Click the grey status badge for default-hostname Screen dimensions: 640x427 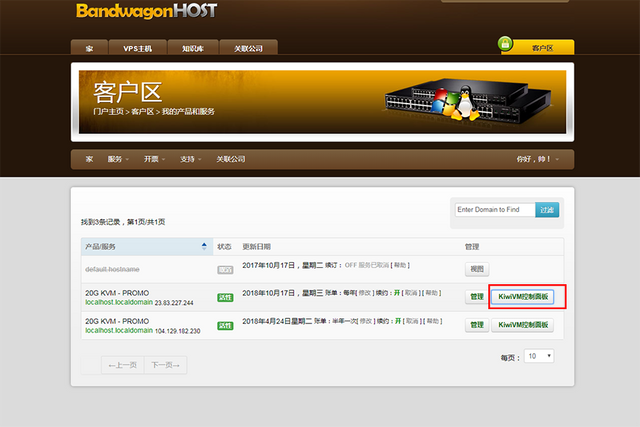(x=225, y=270)
